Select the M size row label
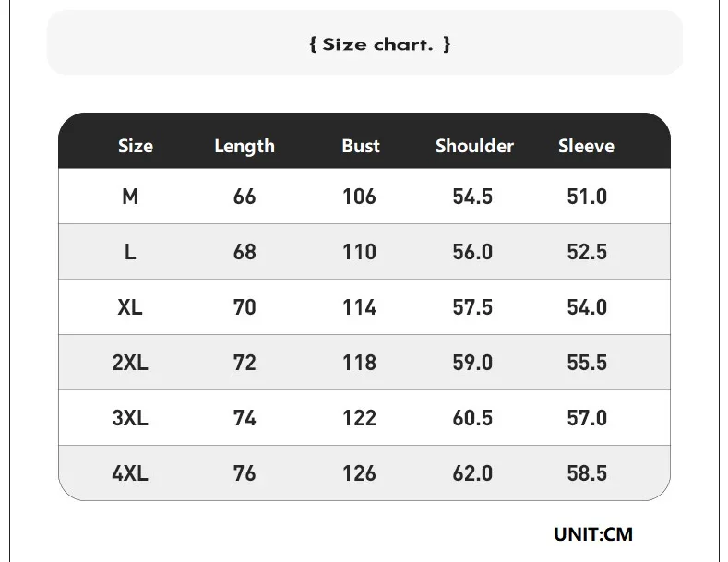This screenshot has width=728, height=562. click(130, 197)
